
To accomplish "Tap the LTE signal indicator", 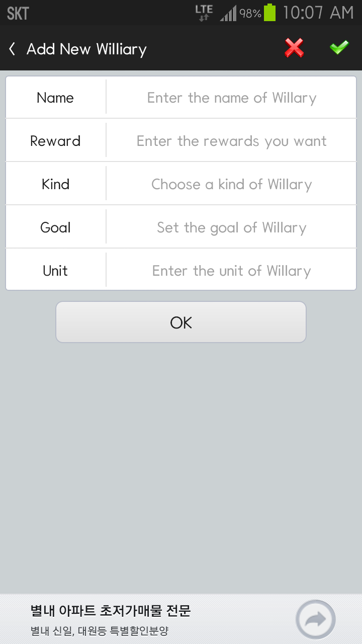I will click(x=204, y=13).
